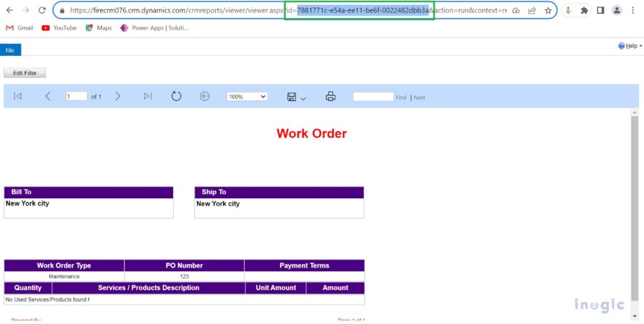This screenshot has width=644, height=324.
Task: Jump to the last report page
Action: 148,96
